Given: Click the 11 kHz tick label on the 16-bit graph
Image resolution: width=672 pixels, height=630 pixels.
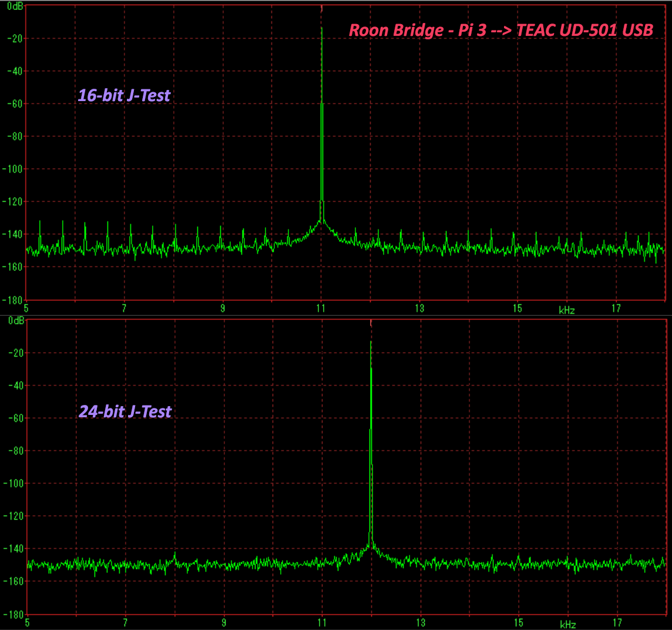Looking at the screenshot, I should [321, 309].
